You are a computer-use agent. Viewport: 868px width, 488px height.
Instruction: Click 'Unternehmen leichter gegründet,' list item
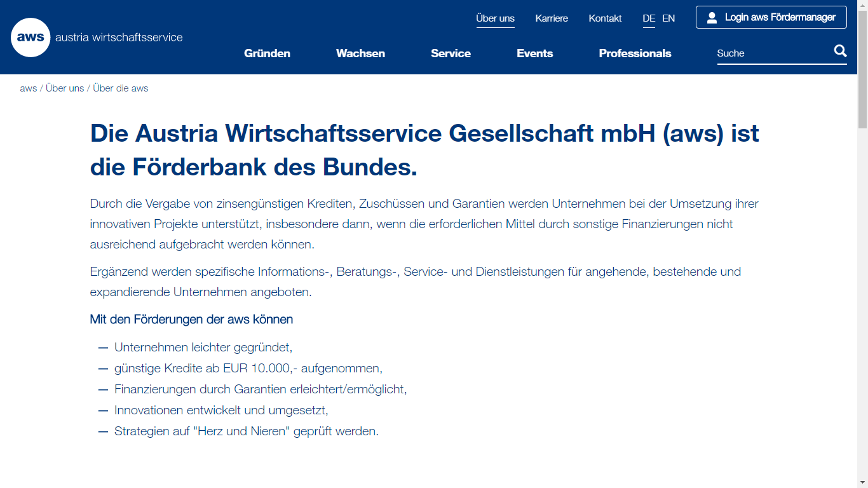[203, 348]
